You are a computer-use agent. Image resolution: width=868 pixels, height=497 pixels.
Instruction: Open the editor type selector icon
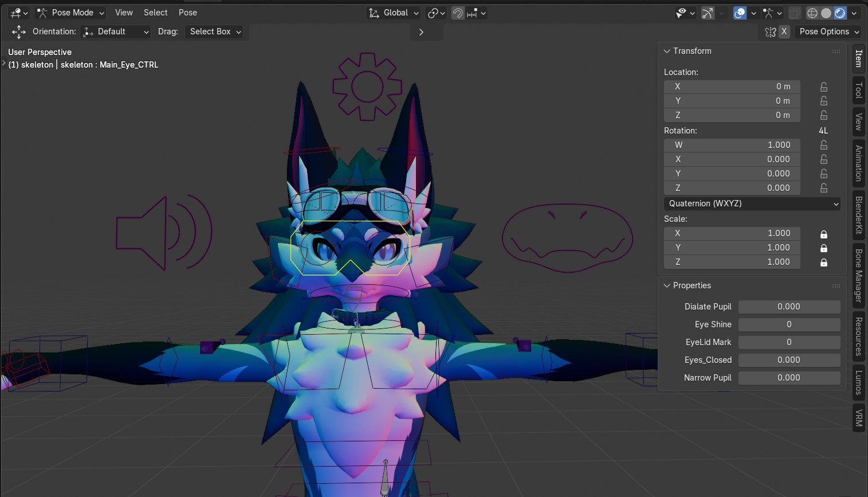coord(14,13)
